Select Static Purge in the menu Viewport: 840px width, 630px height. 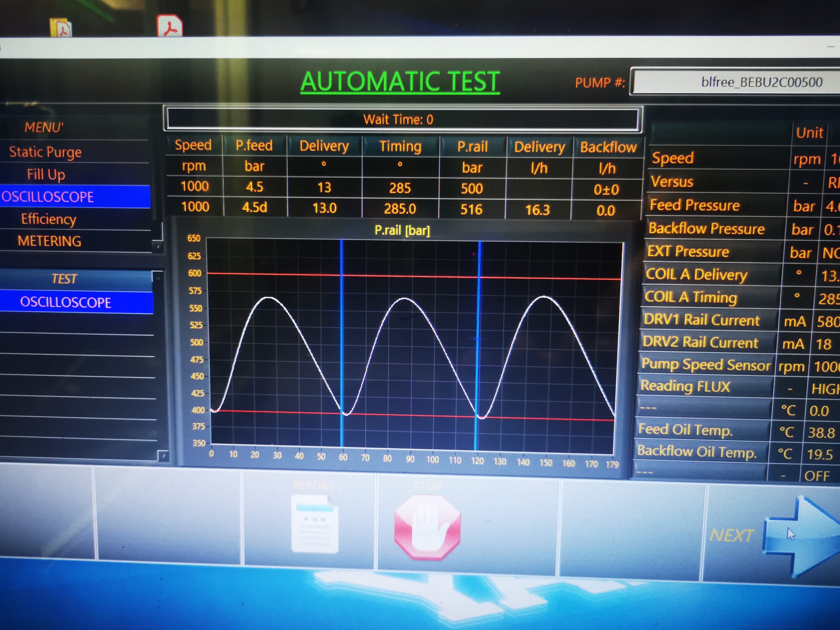click(x=46, y=152)
